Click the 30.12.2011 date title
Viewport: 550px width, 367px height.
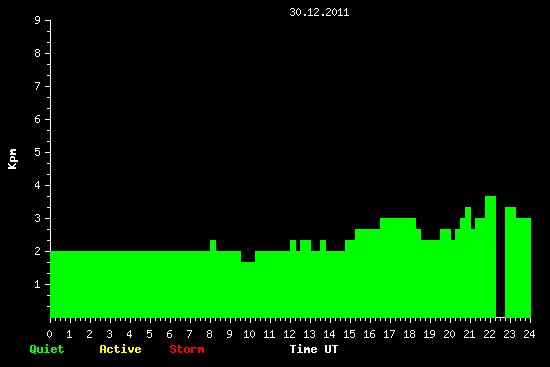pos(319,12)
